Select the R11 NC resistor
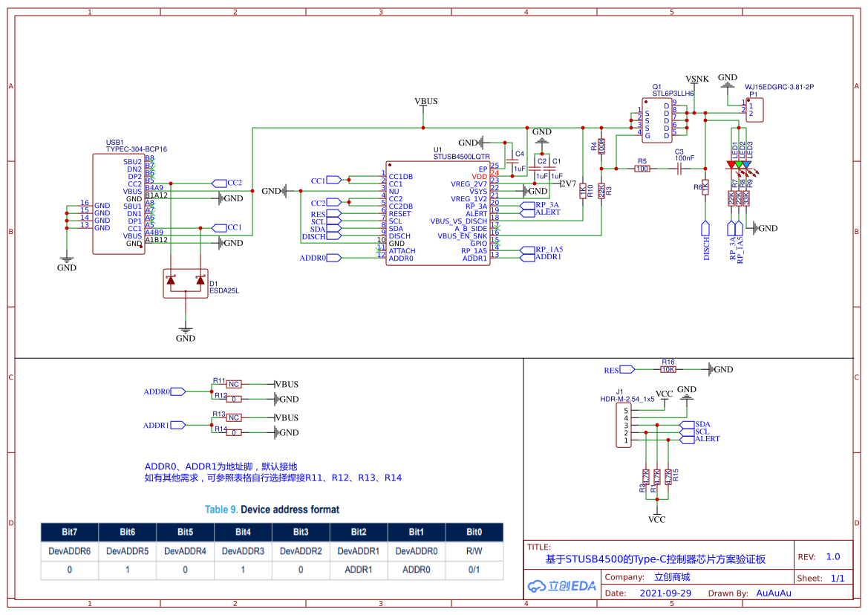Screen dimensions: 868x615 234,384
